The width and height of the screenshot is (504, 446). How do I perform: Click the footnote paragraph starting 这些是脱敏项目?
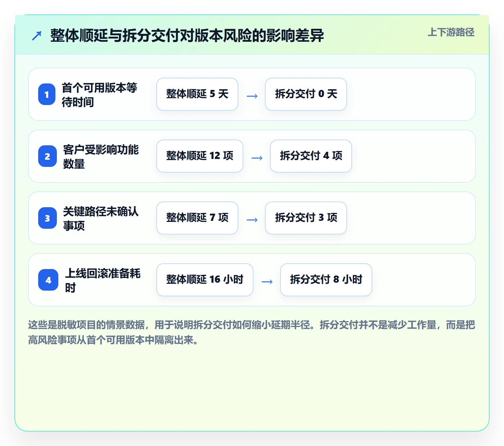[252, 332]
